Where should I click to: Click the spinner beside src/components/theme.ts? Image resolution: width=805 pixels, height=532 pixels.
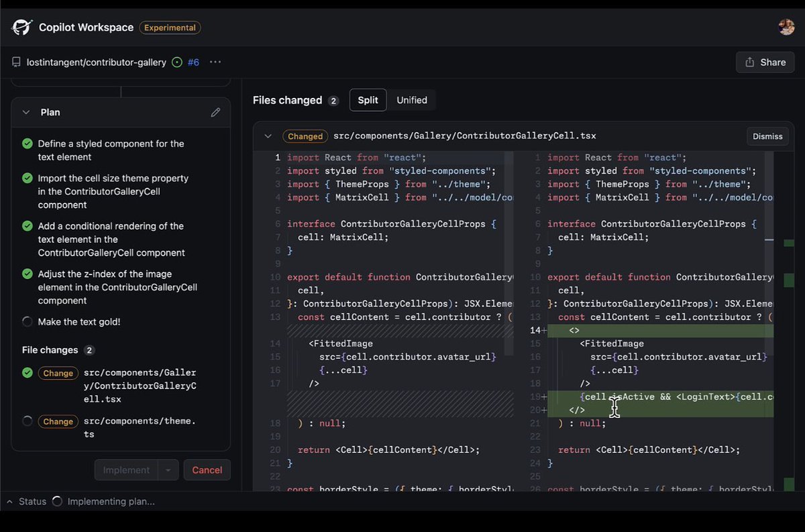(28, 421)
